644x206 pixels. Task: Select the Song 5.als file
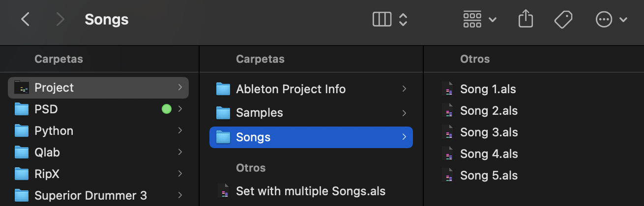[x=489, y=176]
